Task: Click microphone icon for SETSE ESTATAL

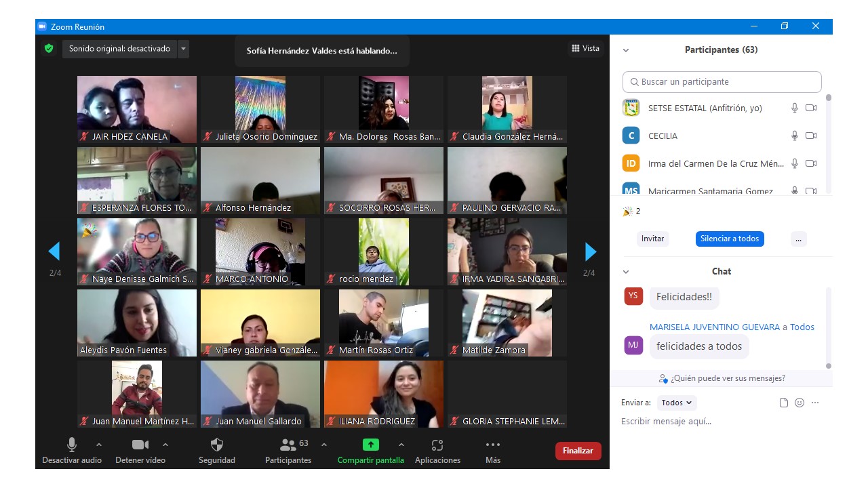Action: pos(795,108)
